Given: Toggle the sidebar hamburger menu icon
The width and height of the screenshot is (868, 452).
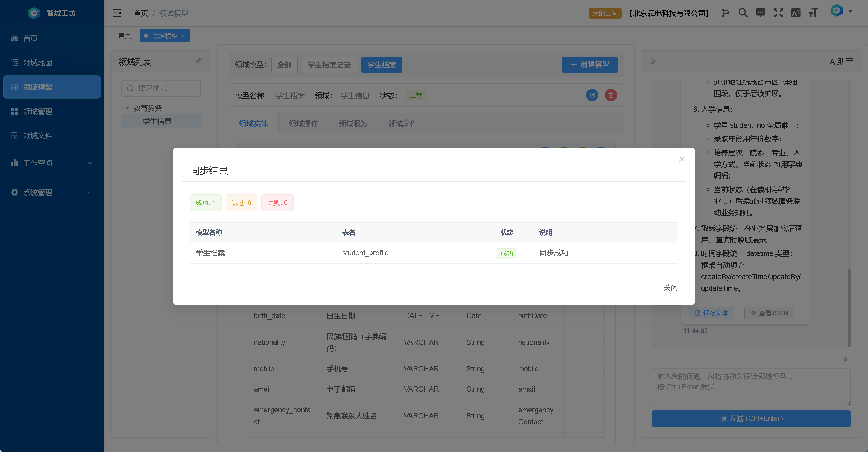Looking at the screenshot, I should [x=117, y=13].
